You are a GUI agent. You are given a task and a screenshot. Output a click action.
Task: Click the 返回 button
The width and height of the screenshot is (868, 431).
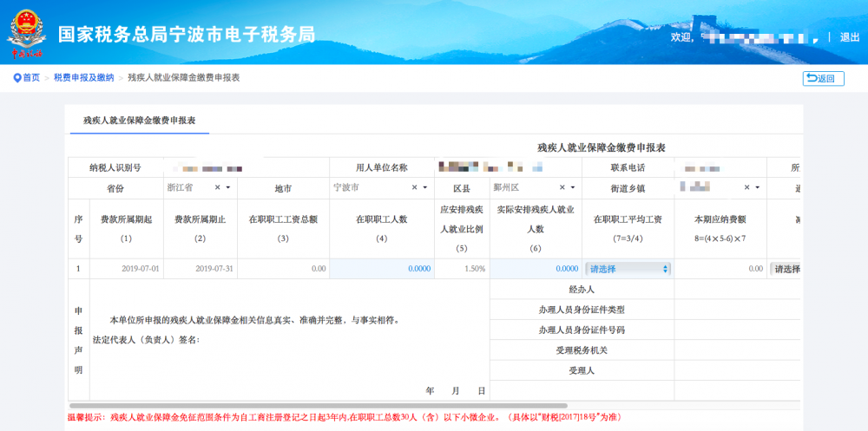click(x=823, y=79)
